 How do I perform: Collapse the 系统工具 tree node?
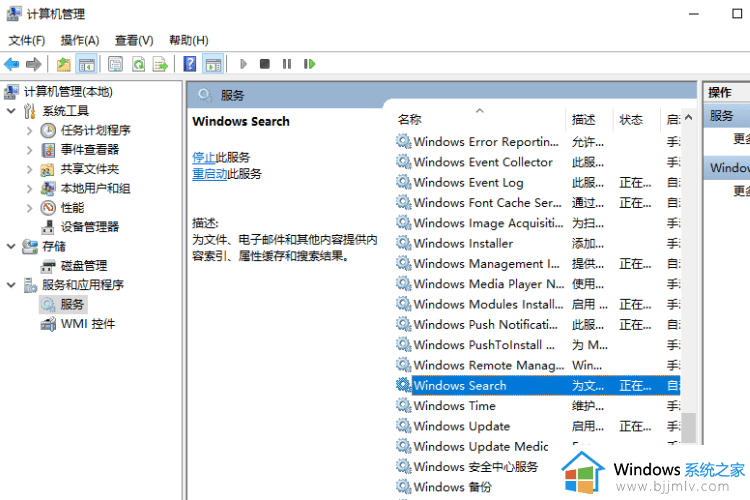point(11,111)
